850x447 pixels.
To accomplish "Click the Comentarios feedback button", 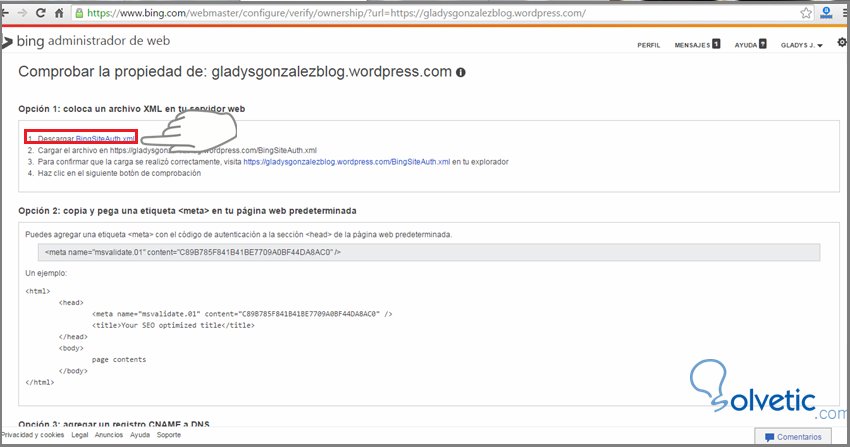I will tap(793, 437).
